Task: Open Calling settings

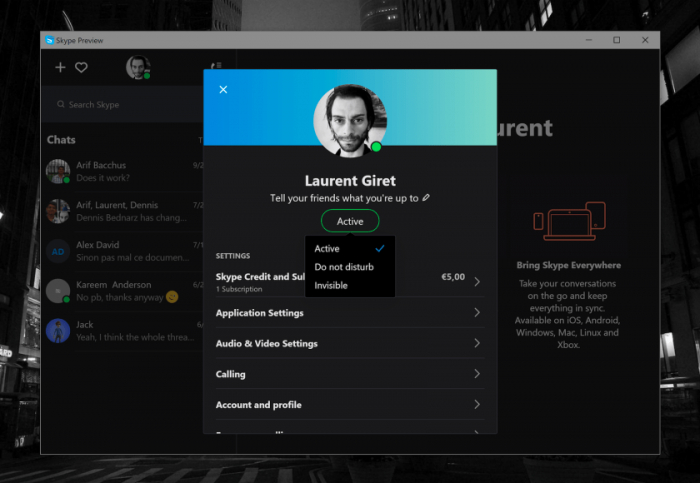Action: click(350, 374)
